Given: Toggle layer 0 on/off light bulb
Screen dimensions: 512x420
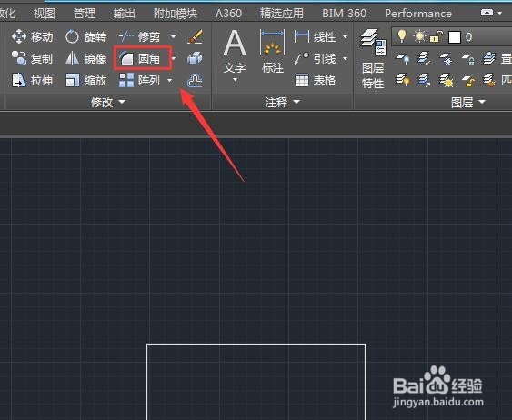Looking at the screenshot, I should (x=402, y=35).
